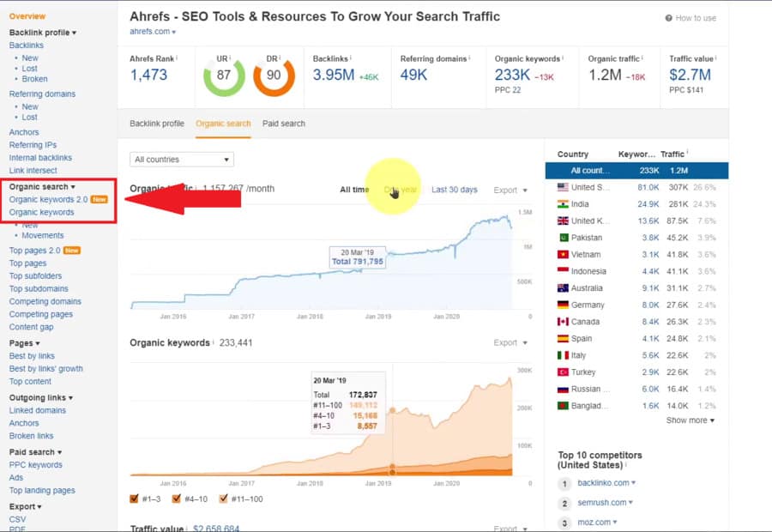Open Broken links report
Image resolution: width=772 pixels, height=532 pixels.
tap(31, 436)
